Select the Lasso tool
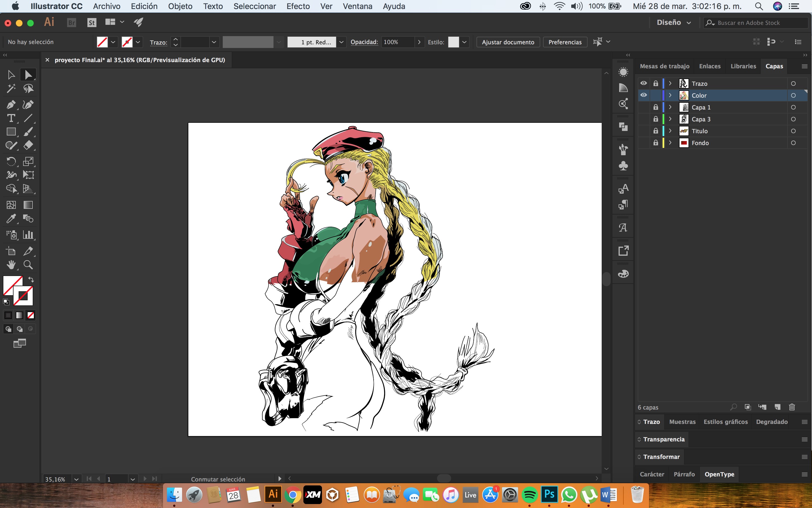Screen dimensions: 812x508 (28, 88)
